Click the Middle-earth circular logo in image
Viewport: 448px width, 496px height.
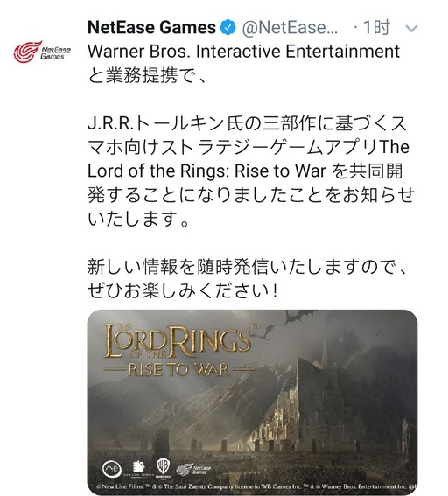point(112,469)
